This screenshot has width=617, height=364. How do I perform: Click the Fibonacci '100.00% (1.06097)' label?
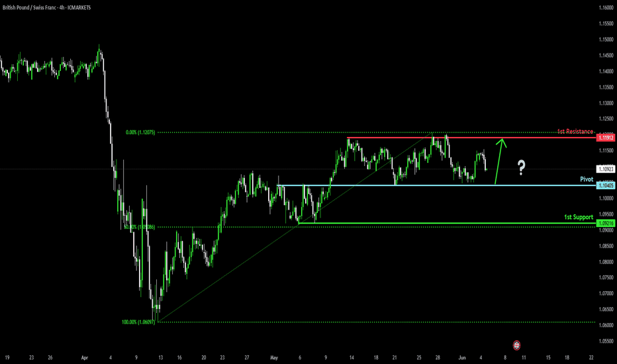point(138,322)
